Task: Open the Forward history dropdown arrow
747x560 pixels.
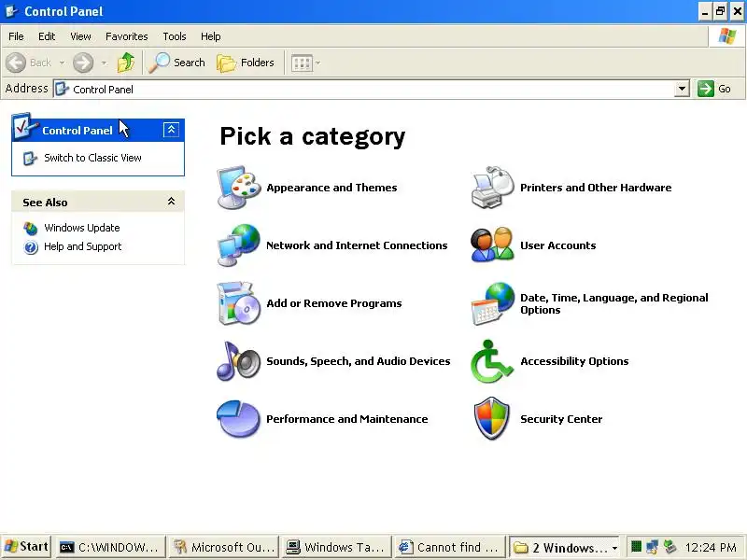Action: coord(104,63)
